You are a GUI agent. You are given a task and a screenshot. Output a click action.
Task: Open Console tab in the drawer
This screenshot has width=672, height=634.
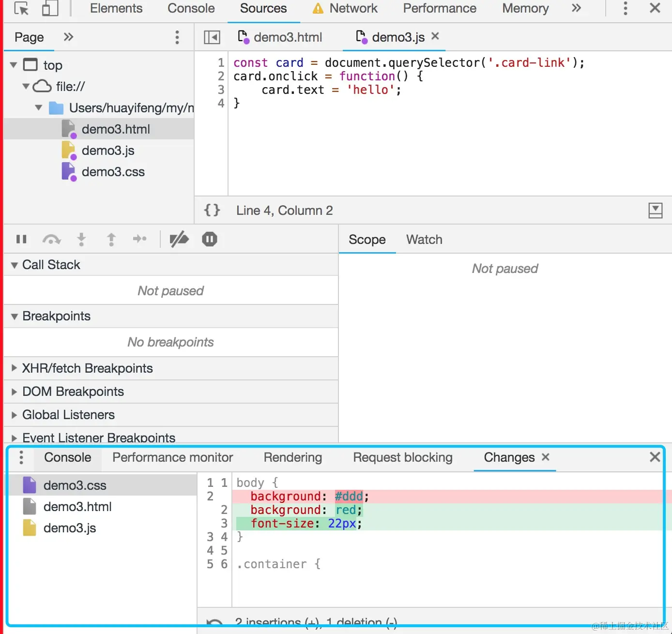(68, 457)
